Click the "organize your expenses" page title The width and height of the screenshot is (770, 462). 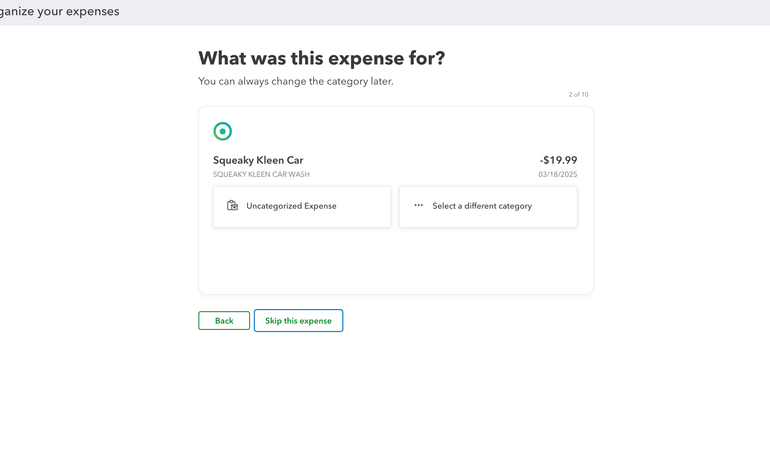tap(60, 12)
